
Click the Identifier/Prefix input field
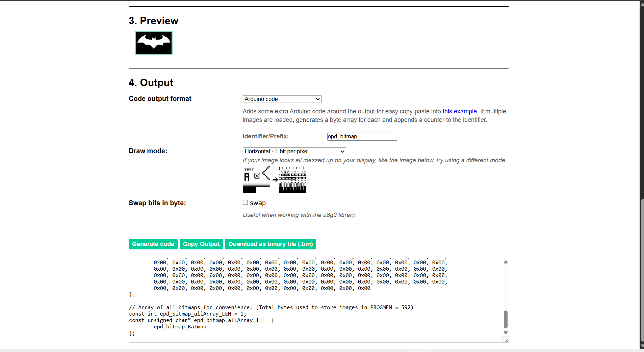tap(362, 137)
